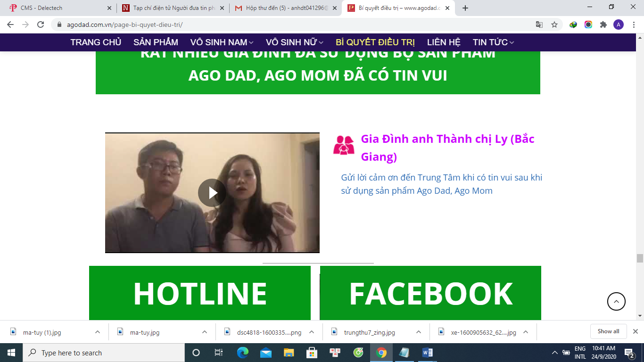Open options for ma-tuy (1).jpg download
This screenshot has height=362, width=644.
[x=98, y=332]
